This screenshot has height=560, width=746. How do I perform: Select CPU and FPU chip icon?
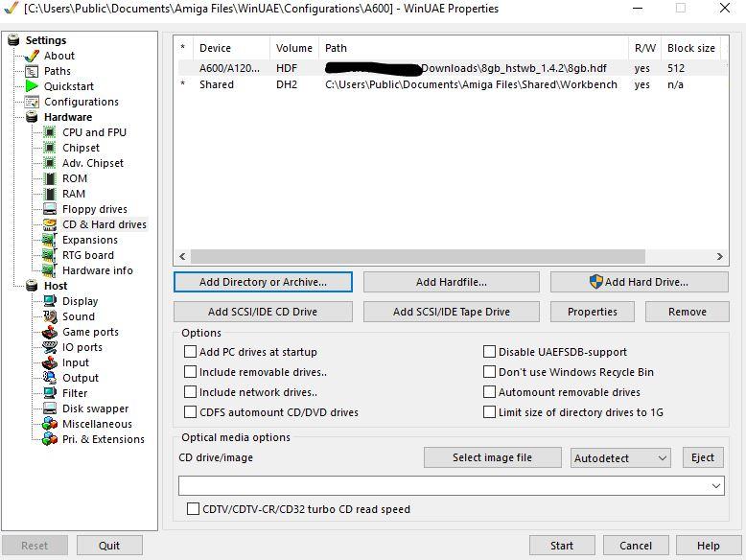(x=50, y=132)
